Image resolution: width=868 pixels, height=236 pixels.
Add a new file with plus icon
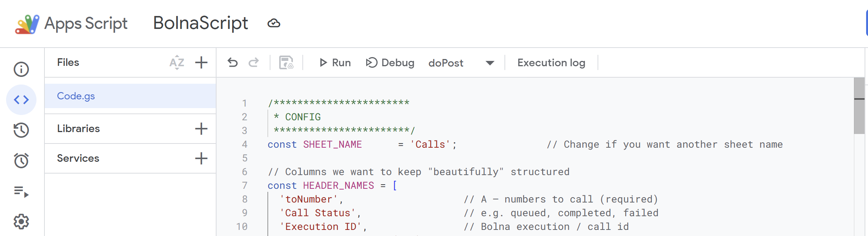tap(201, 62)
